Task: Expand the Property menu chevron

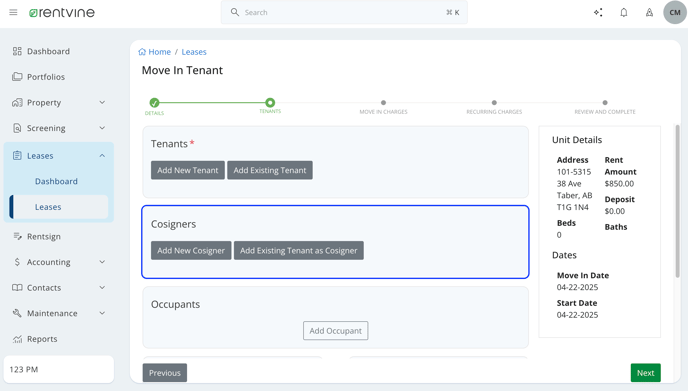Action: pos(102,102)
